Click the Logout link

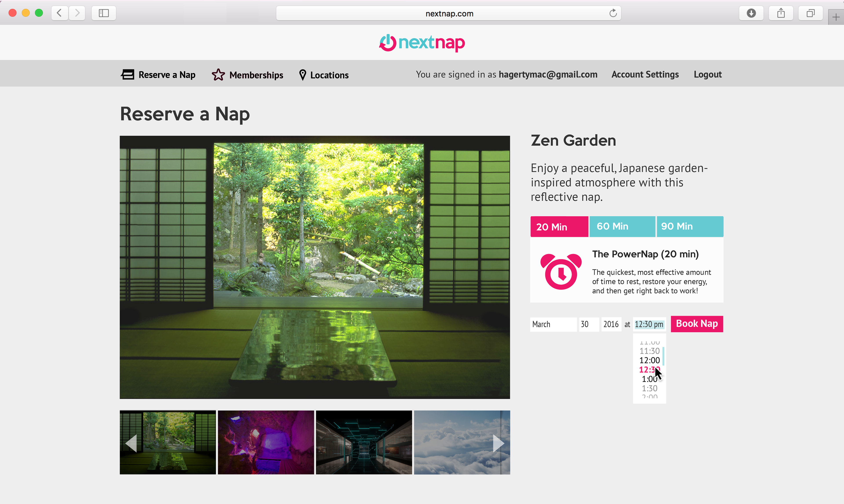click(x=708, y=74)
